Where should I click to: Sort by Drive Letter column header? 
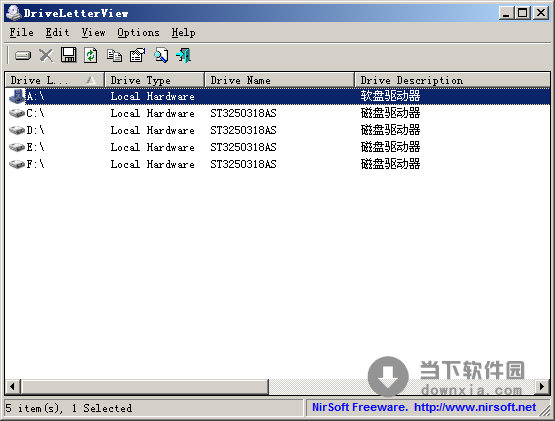click(x=55, y=80)
